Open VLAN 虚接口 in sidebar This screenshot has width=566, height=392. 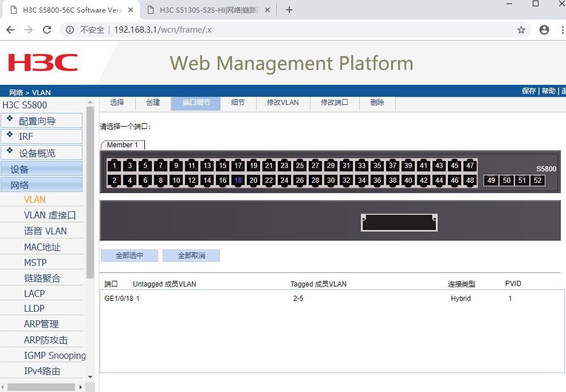click(x=50, y=215)
